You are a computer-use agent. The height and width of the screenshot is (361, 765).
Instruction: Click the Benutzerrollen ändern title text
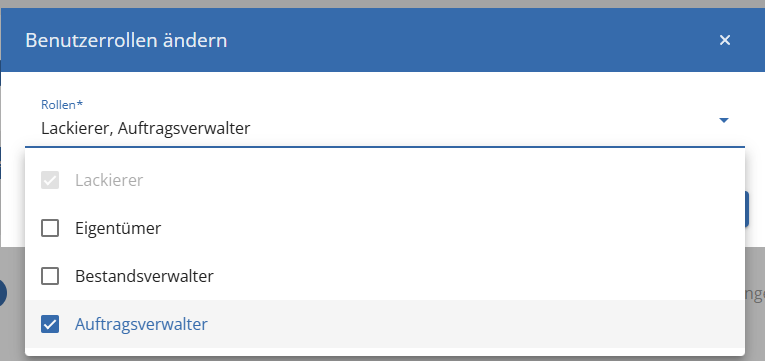pyautogui.click(x=126, y=40)
